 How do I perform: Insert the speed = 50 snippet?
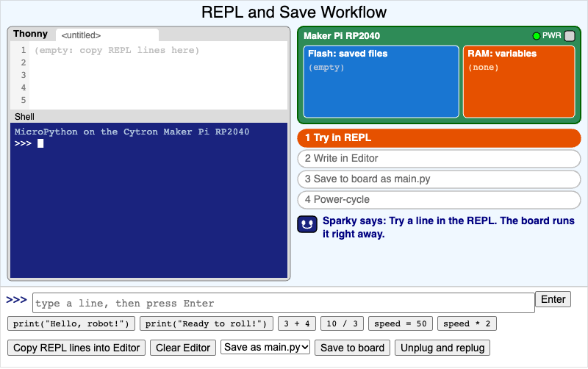pos(401,323)
